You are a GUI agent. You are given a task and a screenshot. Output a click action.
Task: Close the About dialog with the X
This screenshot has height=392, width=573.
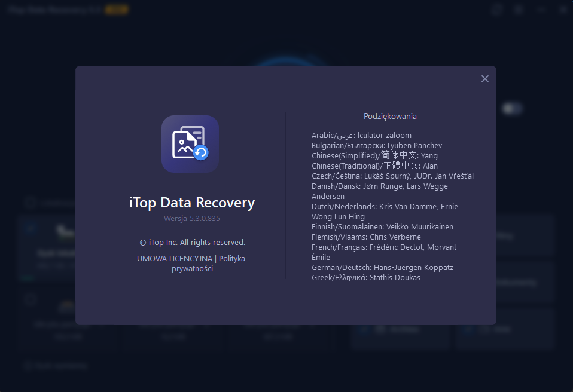pos(484,79)
